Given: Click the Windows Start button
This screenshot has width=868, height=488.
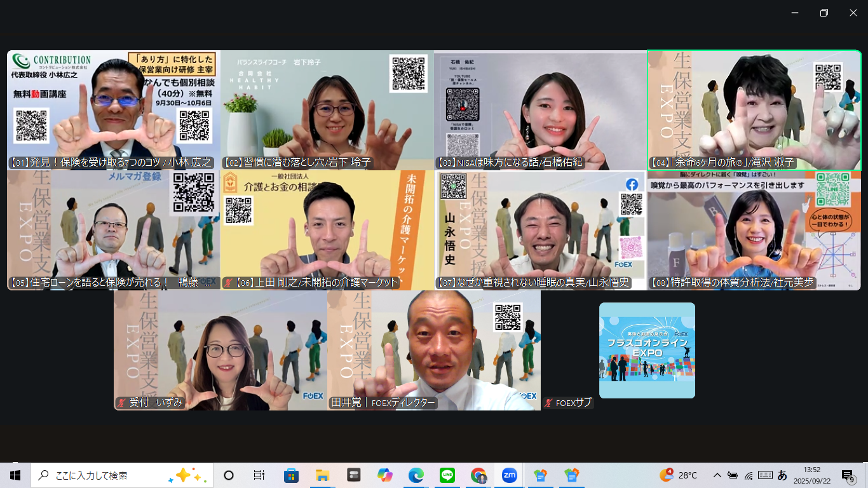Looking at the screenshot, I should point(15,475).
